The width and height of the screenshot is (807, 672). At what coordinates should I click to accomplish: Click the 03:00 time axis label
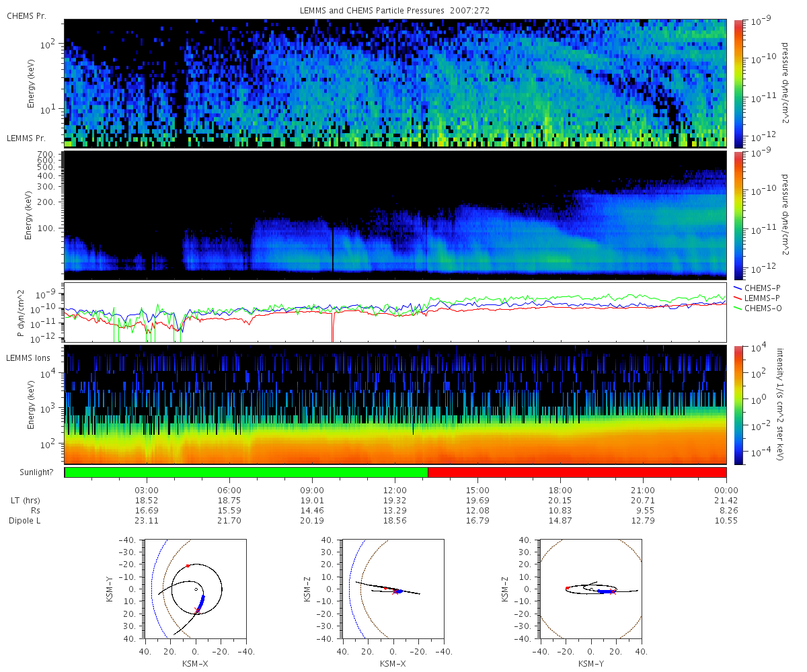[x=147, y=491]
